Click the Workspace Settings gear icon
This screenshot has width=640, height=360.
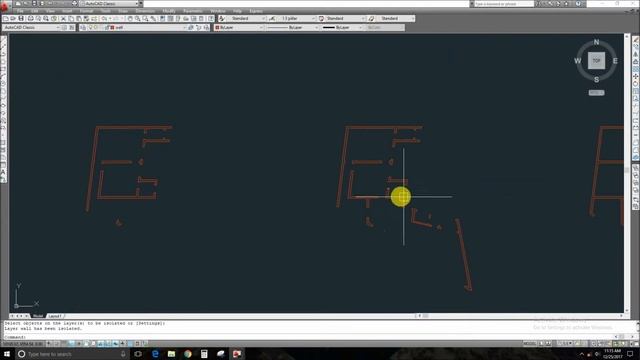click(x=64, y=27)
